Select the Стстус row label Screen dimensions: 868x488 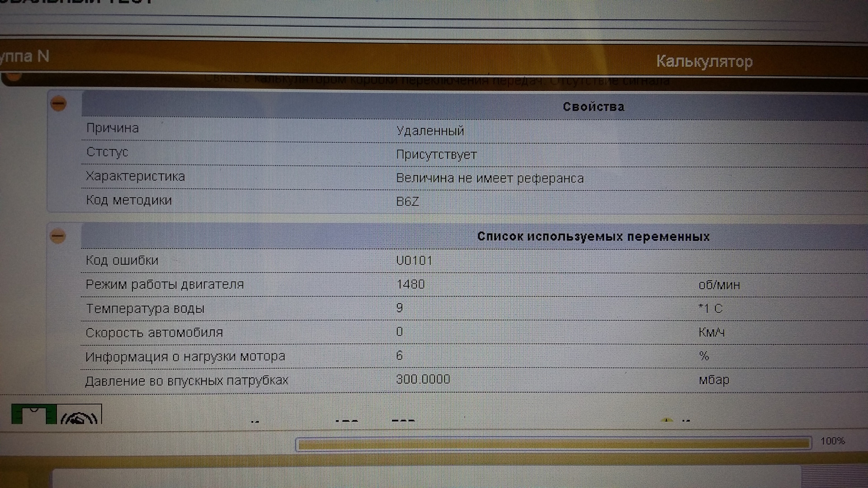coord(107,152)
